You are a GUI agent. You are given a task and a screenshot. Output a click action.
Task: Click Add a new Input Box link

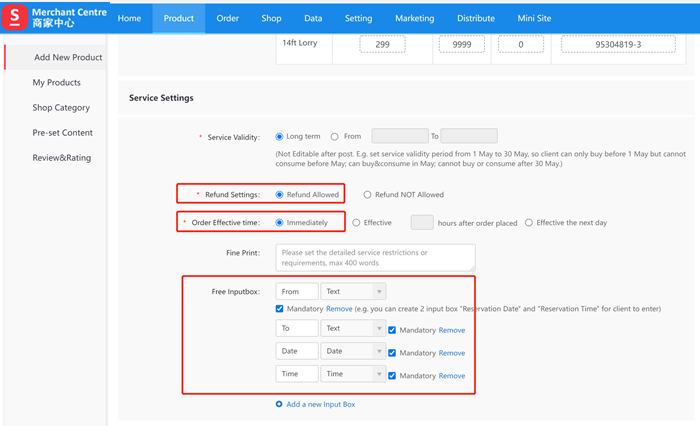pos(321,404)
